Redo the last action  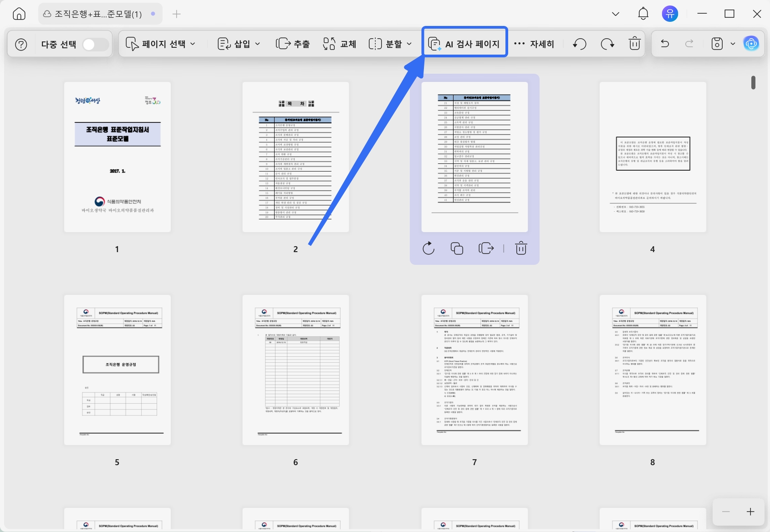(x=689, y=44)
